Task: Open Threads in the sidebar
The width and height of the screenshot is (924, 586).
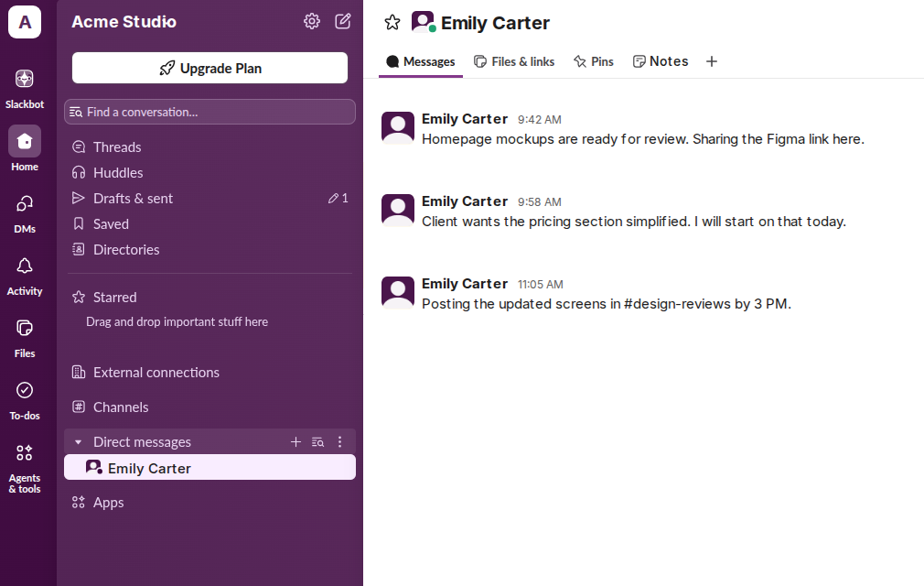Action: tap(210, 146)
